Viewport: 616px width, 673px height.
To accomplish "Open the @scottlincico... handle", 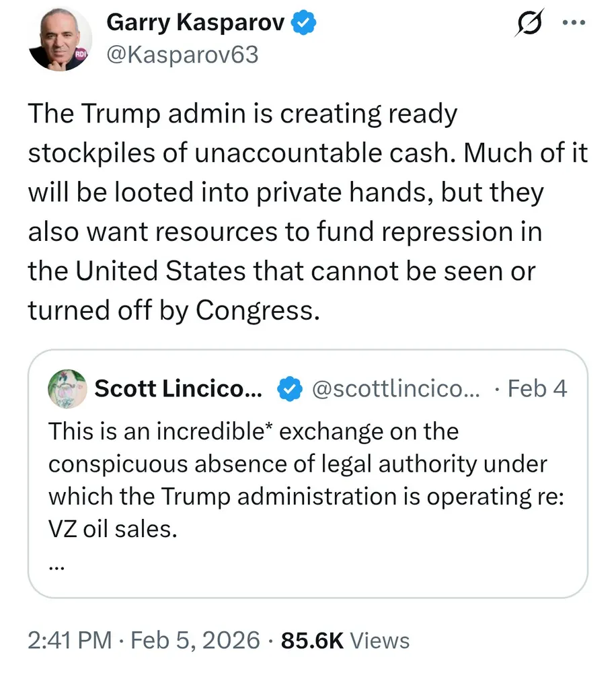I will tap(396, 388).
